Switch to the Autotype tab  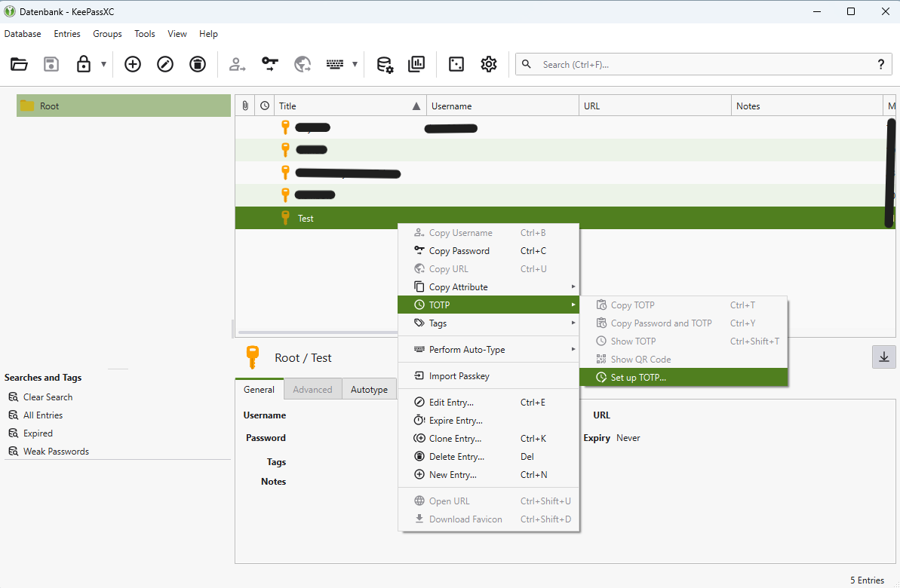point(369,390)
